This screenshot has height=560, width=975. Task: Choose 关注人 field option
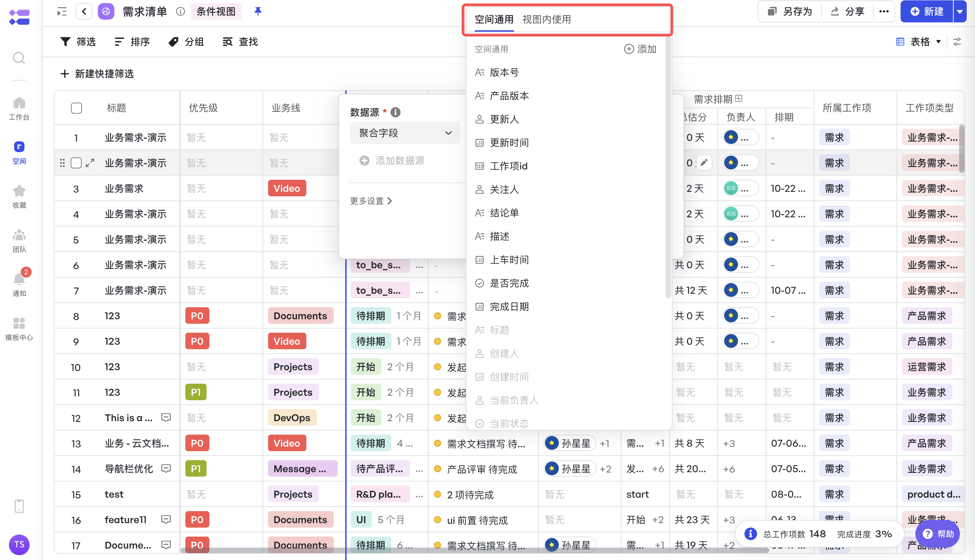tap(566, 190)
